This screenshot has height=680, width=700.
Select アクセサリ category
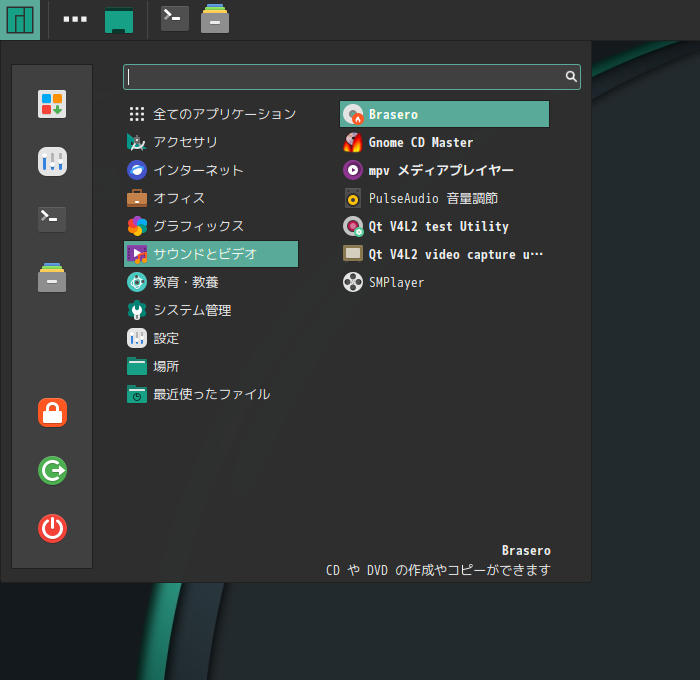click(211, 142)
